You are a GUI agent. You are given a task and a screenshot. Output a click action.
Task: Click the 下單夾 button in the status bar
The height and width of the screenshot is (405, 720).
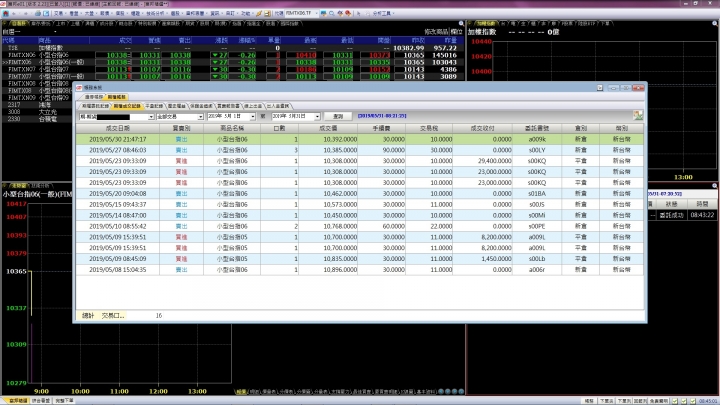pyautogui.click(x=607, y=401)
